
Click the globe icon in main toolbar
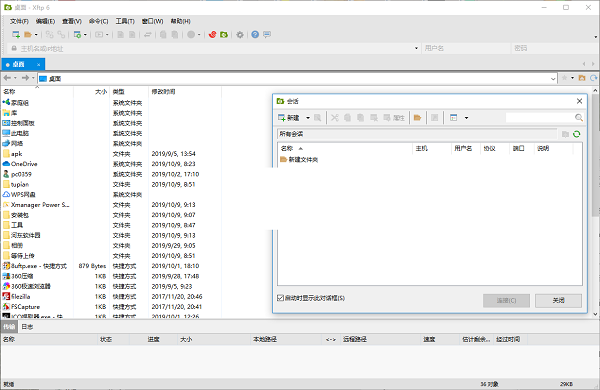191,34
